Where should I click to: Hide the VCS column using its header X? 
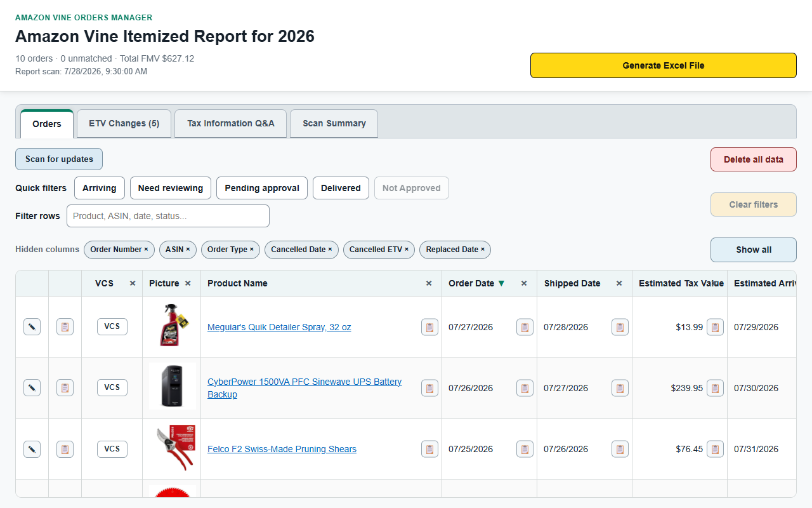point(133,283)
